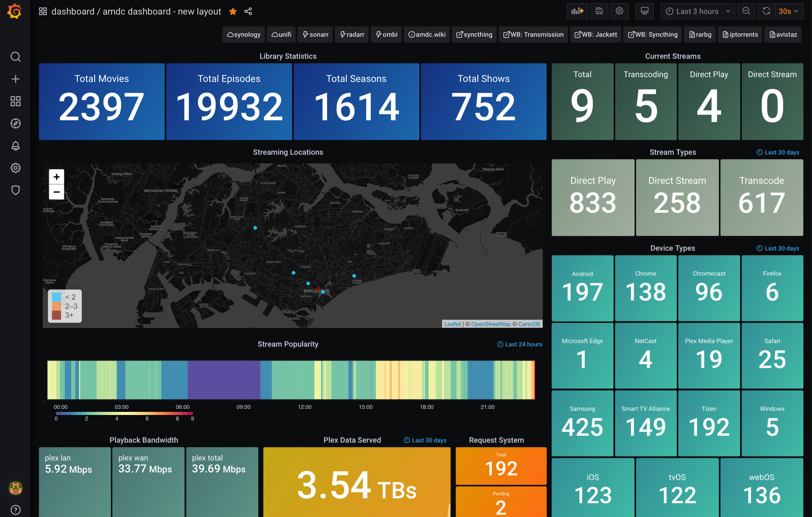Open the Playback Bandwidth panel title menu
The image size is (812, 517).
(x=144, y=440)
